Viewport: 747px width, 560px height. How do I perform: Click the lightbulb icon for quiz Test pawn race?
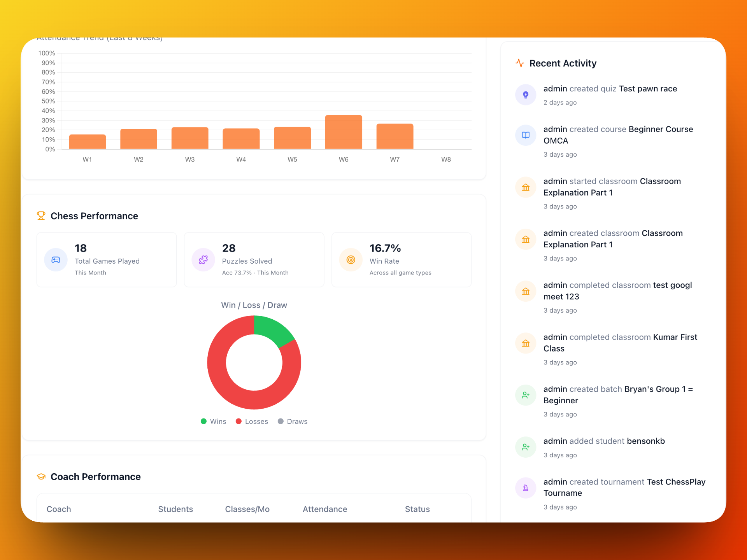(x=526, y=94)
